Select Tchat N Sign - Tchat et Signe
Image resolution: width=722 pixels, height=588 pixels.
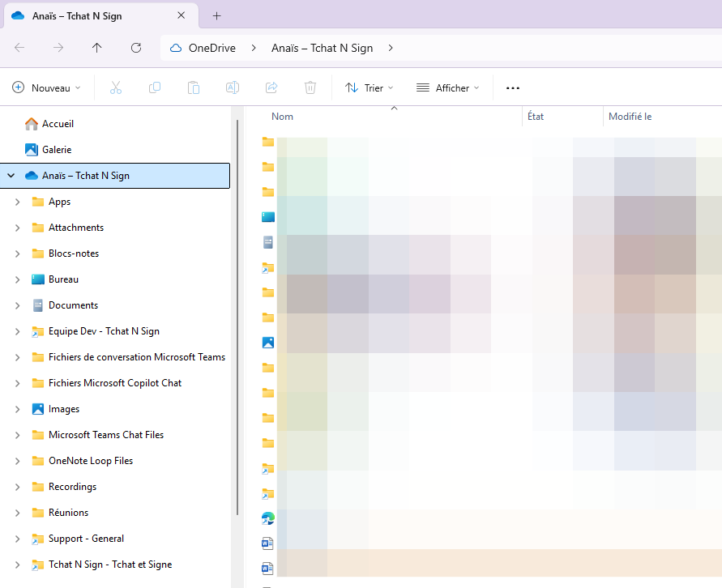[110, 565]
